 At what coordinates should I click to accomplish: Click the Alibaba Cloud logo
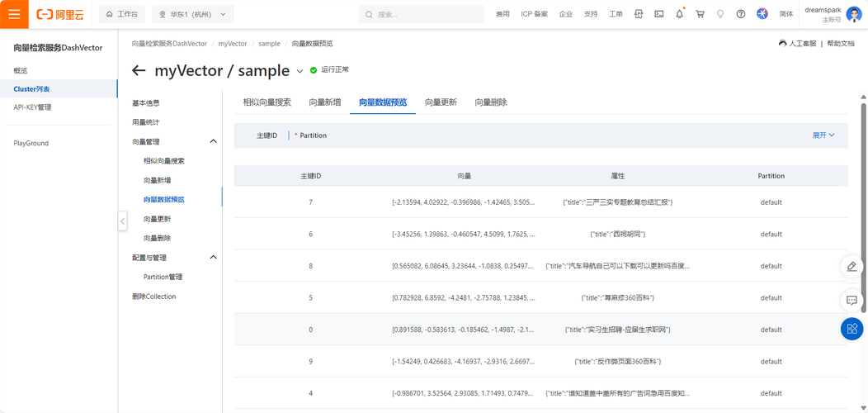(x=59, y=14)
